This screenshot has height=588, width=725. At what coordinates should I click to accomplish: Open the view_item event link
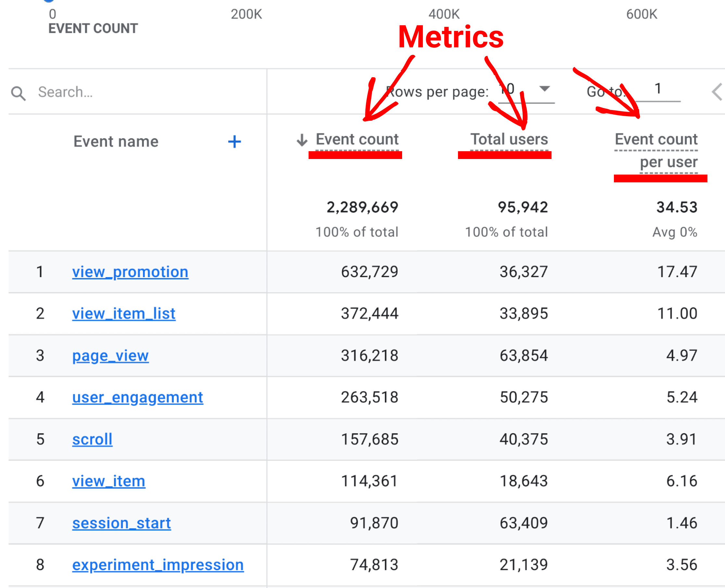click(108, 481)
